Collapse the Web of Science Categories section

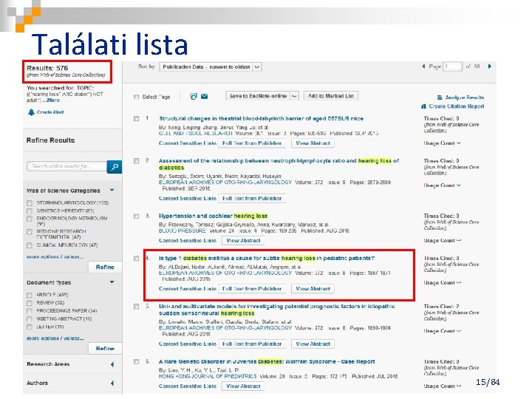tap(112, 191)
